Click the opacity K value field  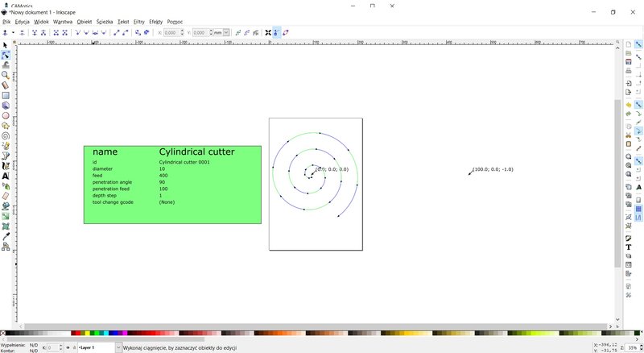tap(52, 347)
